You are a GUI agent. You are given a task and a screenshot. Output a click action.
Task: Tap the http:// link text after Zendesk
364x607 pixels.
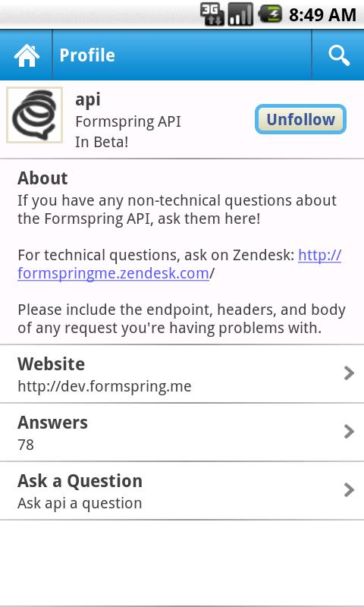(x=319, y=255)
